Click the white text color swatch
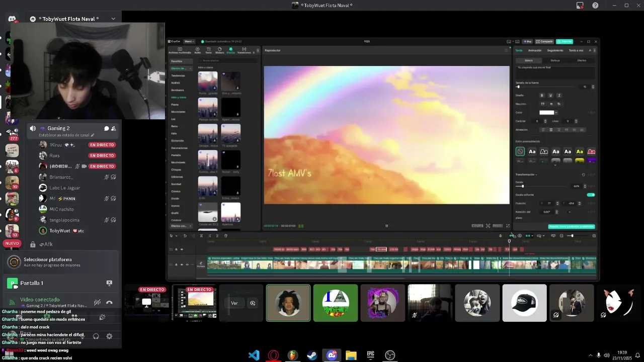644x362 pixels. (x=546, y=113)
